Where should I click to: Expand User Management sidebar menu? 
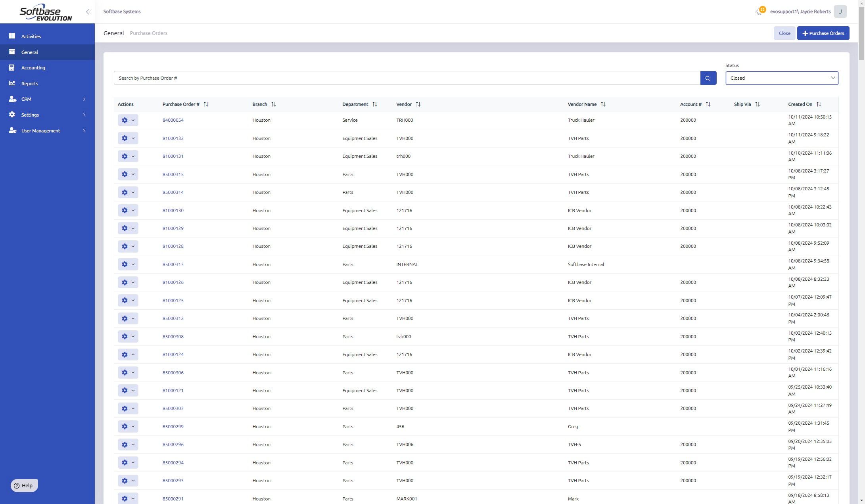(47, 131)
